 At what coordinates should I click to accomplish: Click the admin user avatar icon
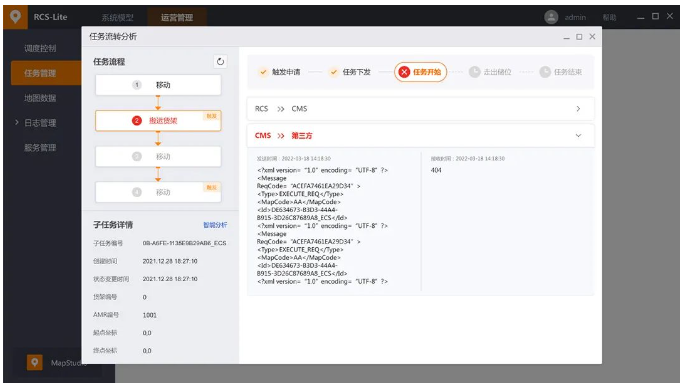(551, 17)
